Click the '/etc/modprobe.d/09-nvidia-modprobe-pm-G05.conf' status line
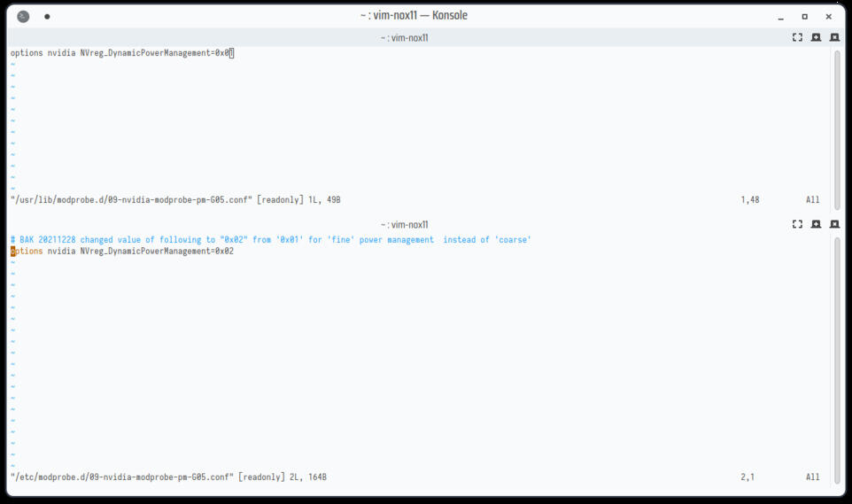This screenshot has width=852, height=504. tap(121, 477)
